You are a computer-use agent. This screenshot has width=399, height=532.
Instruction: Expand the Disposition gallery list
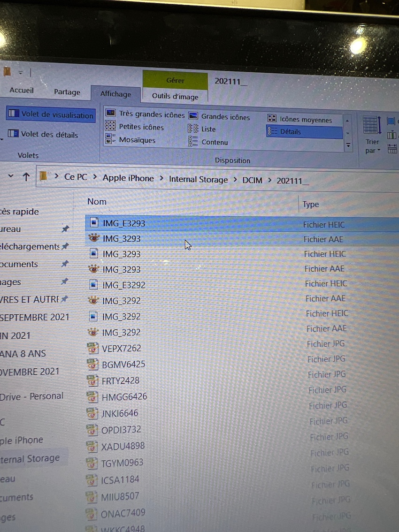348,145
